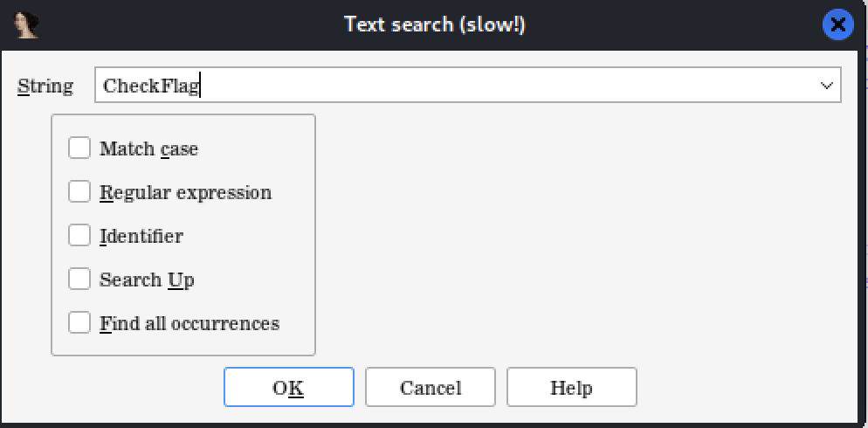Click the "Regular expression" label text
868x428 pixels.
(186, 193)
